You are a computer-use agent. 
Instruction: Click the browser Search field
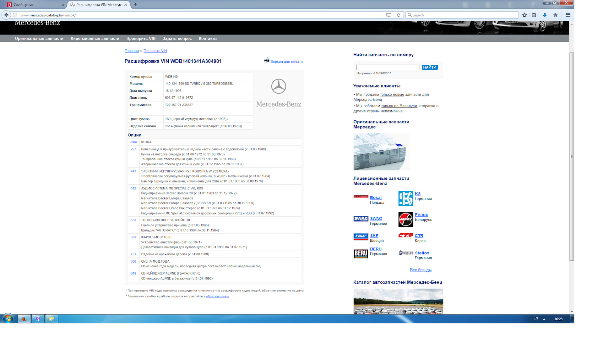pyautogui.click(x=462, y=15)
